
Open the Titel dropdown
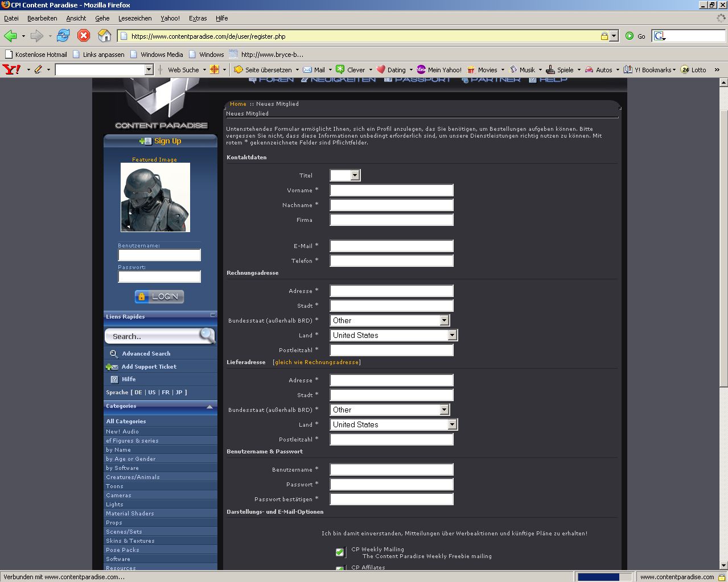point(345,175)
